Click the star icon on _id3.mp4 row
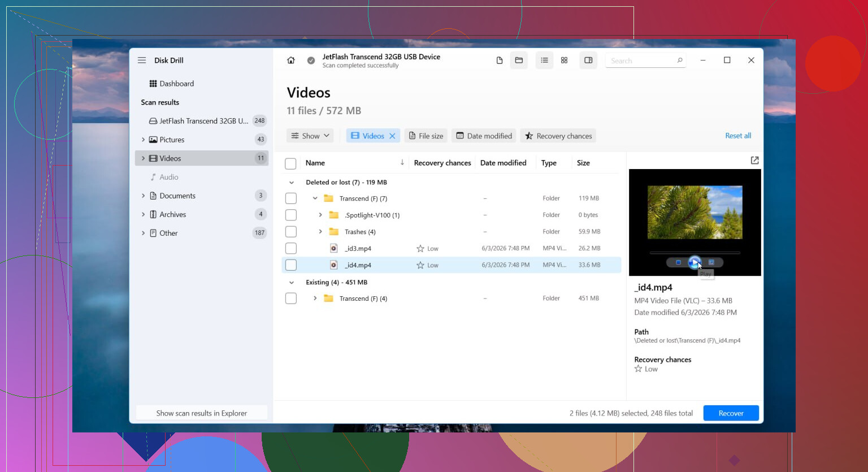 coord(420,249)
